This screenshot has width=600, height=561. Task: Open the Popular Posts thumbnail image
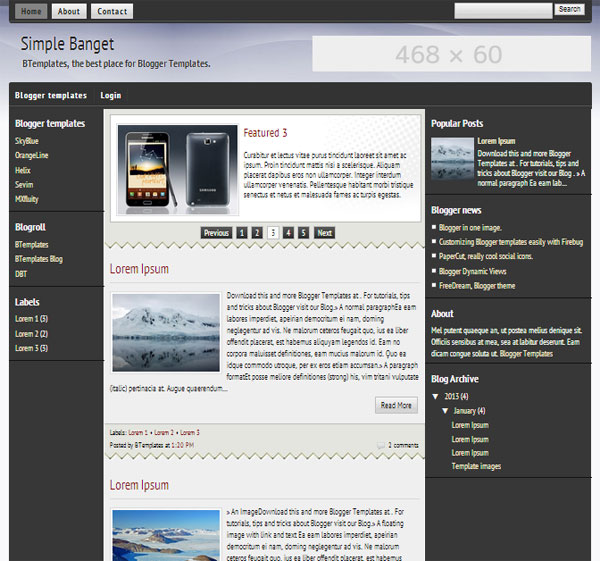[452, 158]
